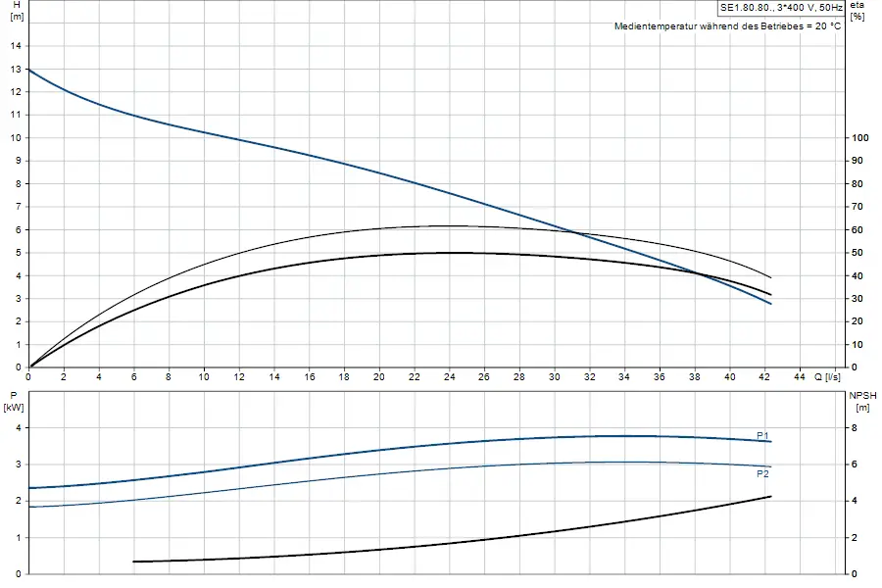The height and width of the screenshot is (588, 882).
Task: Select the 42 tick on the Q axis
Action: point(763,377)
